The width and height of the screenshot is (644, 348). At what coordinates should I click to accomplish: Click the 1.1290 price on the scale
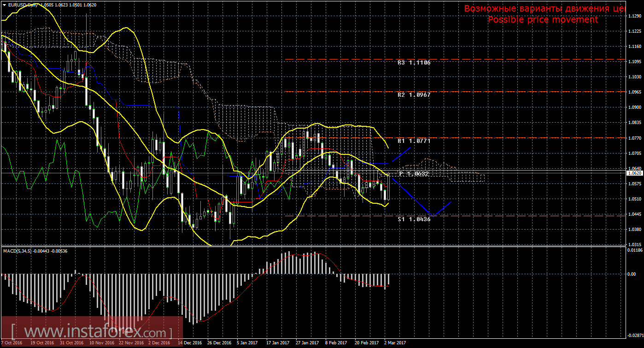tap(634, 16)
